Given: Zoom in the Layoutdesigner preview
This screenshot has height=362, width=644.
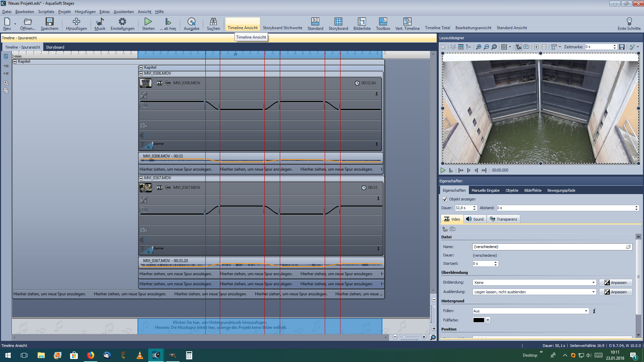Looking at the screenshot, I should coord(479,47).
